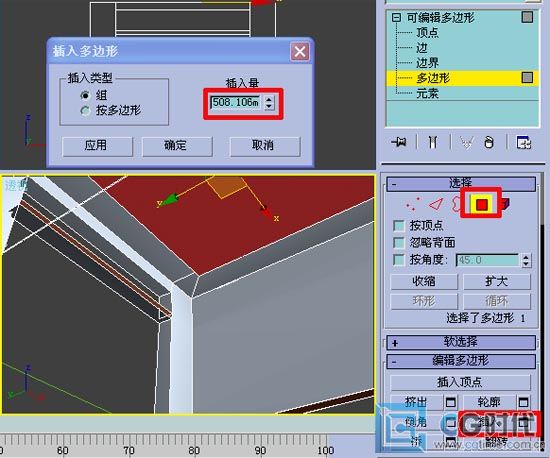This screenshot has height=458, width=550.
Task: Select 顶点 in the modifier stack
Action: (x=427, y=33)
